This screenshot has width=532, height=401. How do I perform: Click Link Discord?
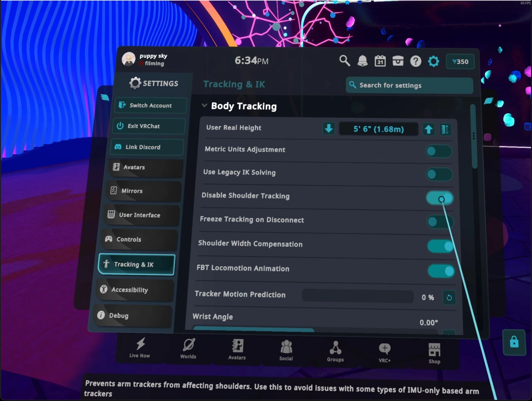(x=147, y=147)
